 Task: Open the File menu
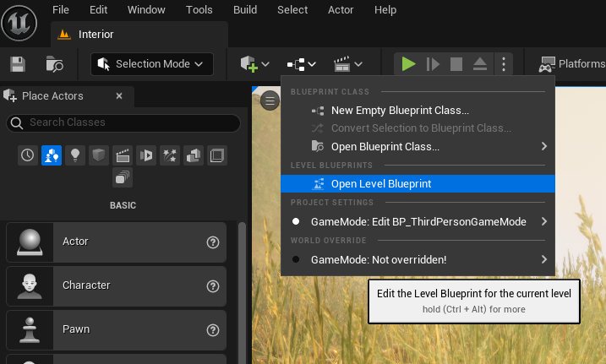coord(61,9)
